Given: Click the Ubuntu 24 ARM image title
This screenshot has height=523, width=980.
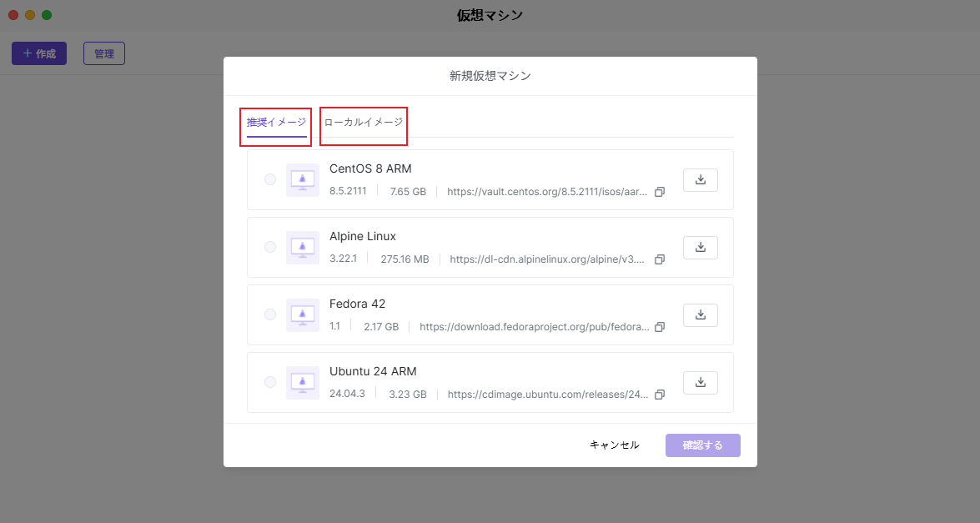Looking at the screenshot, I should pyautogui.click(x=373, y=371).
